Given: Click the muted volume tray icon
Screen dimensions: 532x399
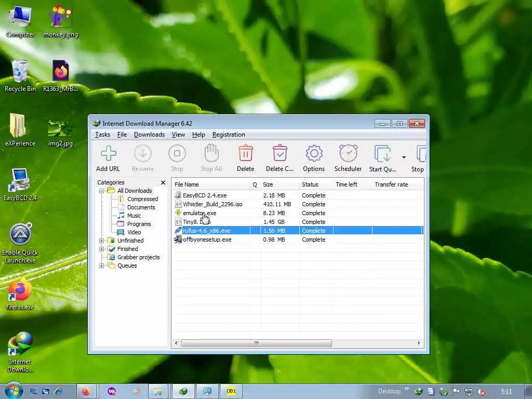Looking at the screenshot, I should pyautogui.click(x=481, y=392).
